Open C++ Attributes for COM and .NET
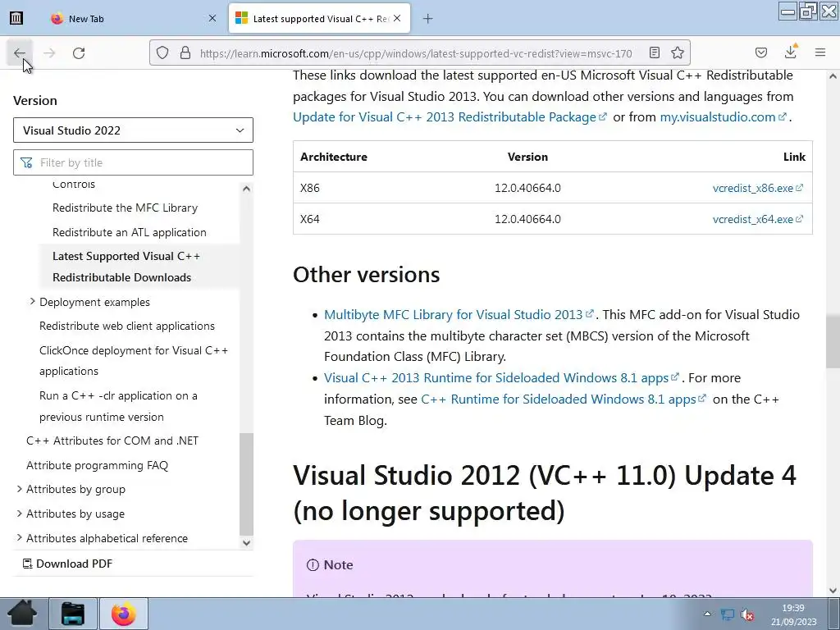840x630 pixels. pos(112,441)
